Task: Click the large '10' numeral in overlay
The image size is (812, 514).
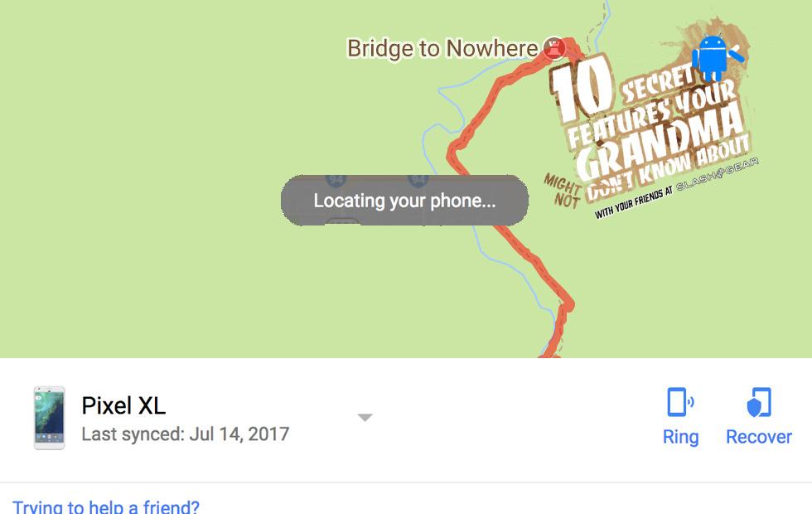Action: coord(582,88)
